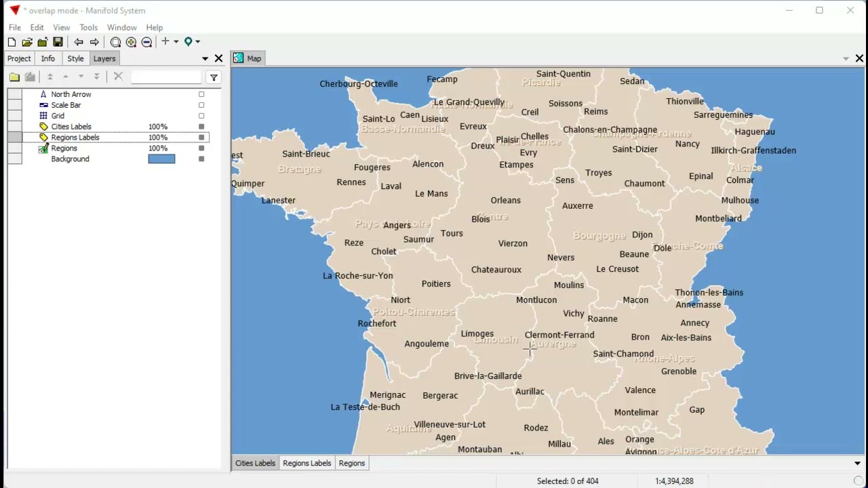Viewport: 868px width, 488px height.
Task: Open the Map window dropdown arrow at top right
Action: tap(846, 59)
